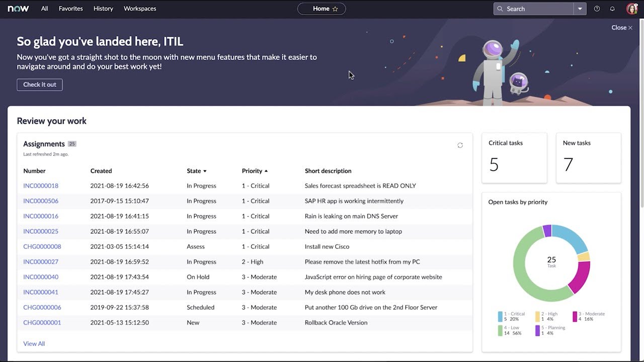Click the Short description column header
This screenshot has width=644, height=362.
[x=328, y=171]
